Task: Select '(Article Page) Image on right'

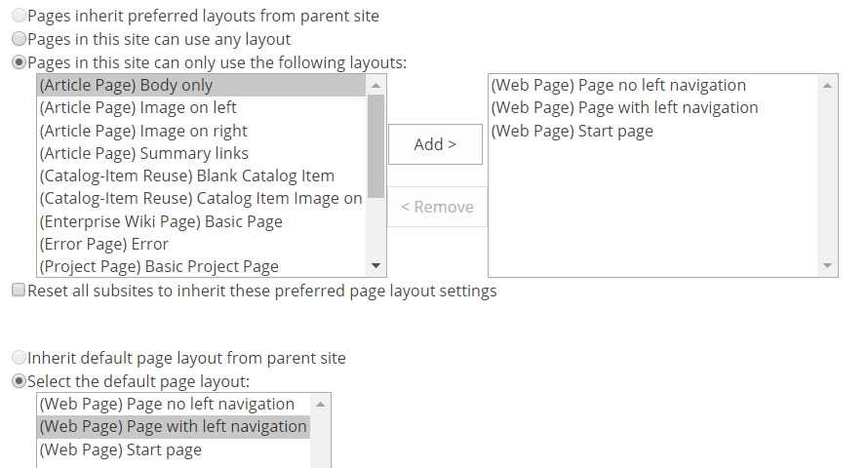Action: (x=202, y=131)
